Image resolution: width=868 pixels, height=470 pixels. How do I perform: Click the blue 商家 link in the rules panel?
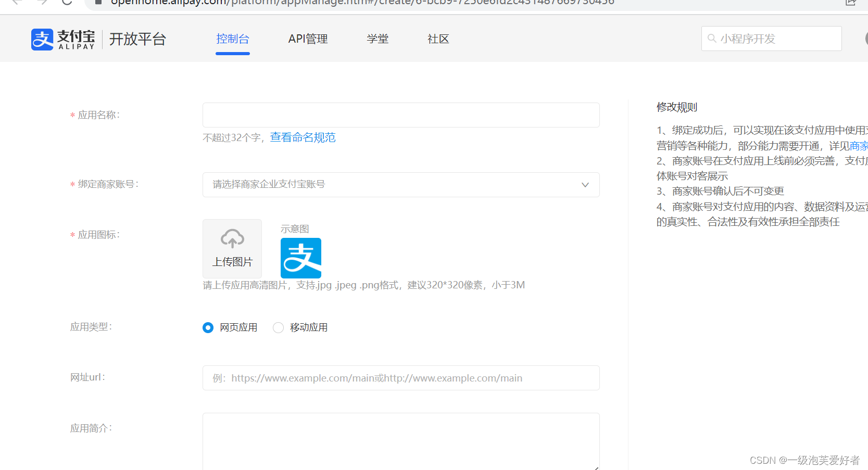(859, 146)
